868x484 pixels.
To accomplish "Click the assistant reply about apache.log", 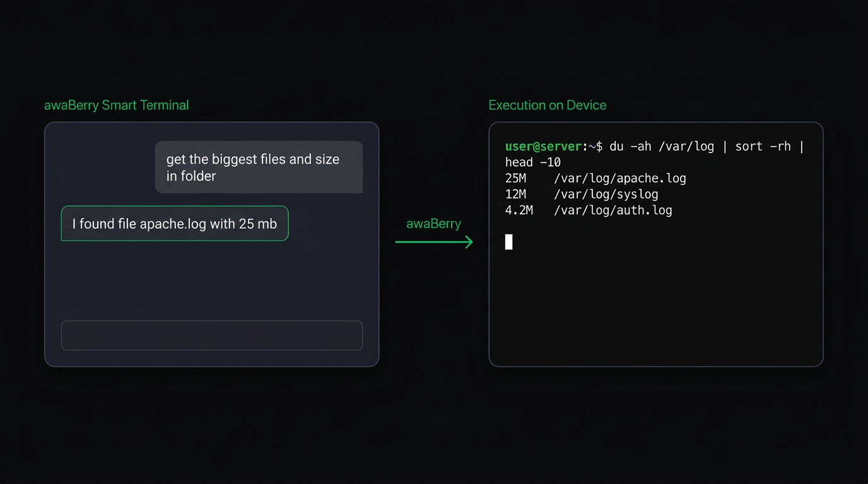I will pos(174,223).
